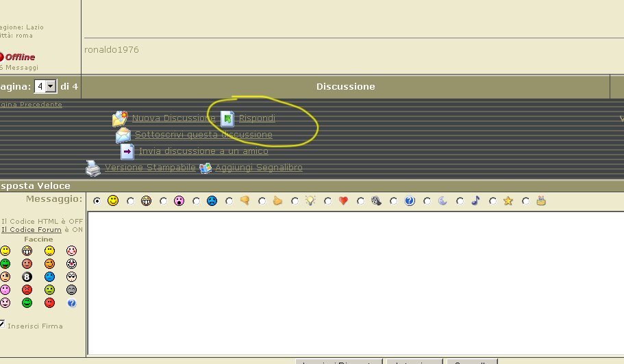Open the Sottoscrivi questa discussione link
624x364 pixels.
click(203, 135)
